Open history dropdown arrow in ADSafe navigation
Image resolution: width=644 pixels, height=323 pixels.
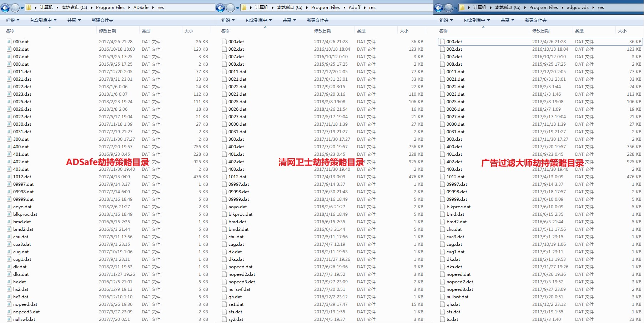[x=22, y=8]
